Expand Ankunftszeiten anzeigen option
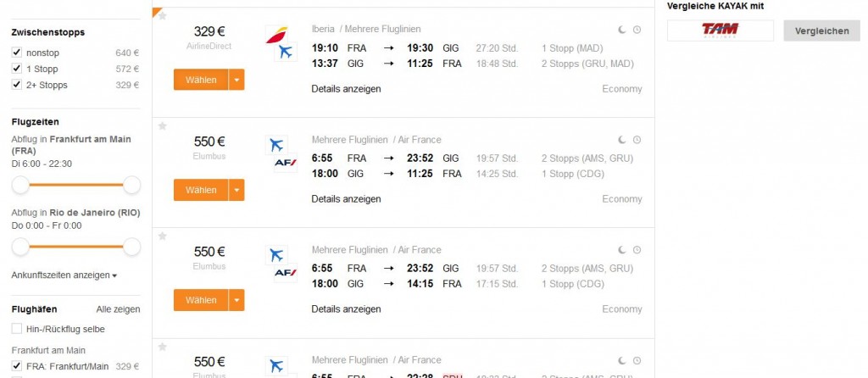Screen dimensions: 868x378 click(64, 275)
